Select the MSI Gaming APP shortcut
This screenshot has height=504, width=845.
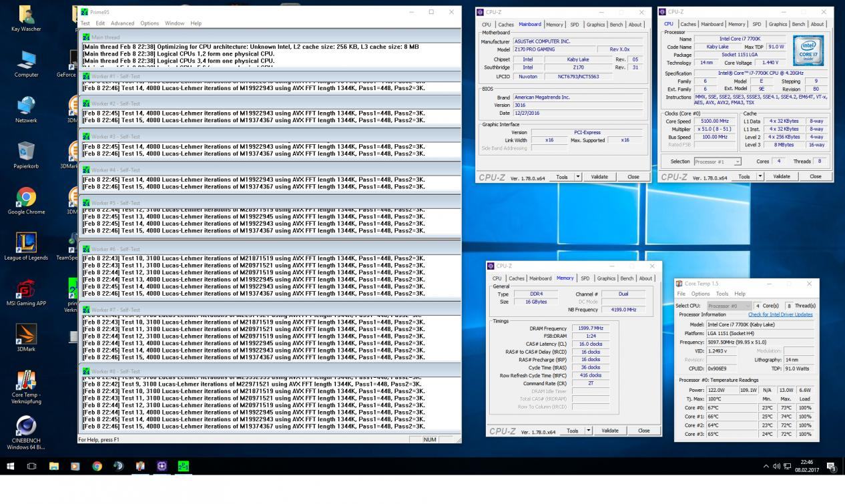26,293
